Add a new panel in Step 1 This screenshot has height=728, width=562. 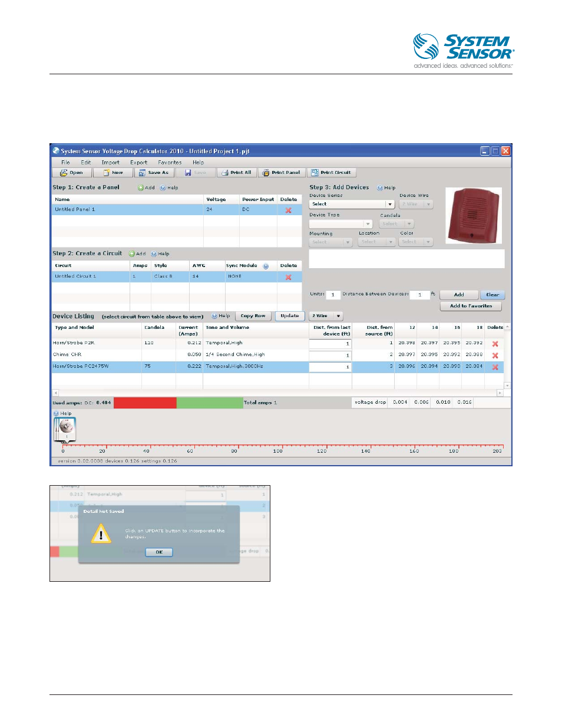point(146,188)
